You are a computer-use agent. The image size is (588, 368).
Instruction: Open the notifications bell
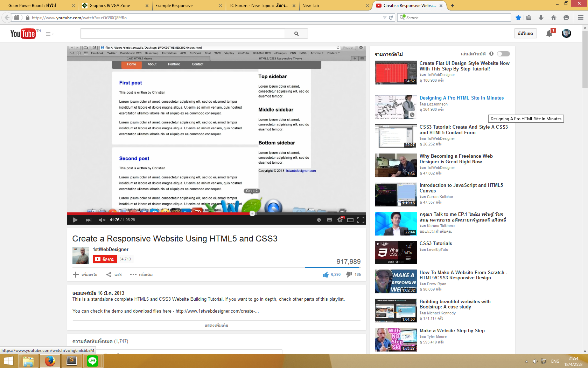pos(549,33)
